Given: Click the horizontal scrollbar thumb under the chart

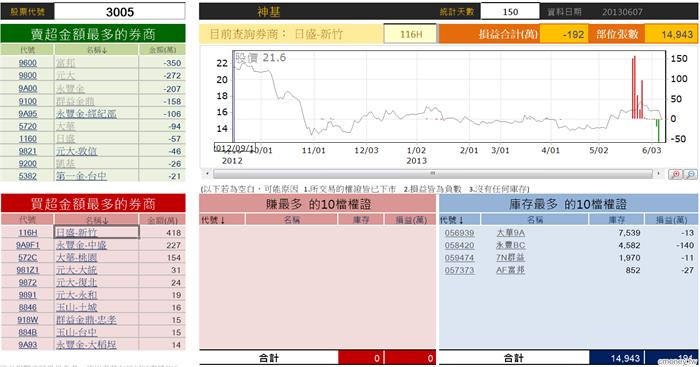Looking at the screenshot, I should [433, 173].
